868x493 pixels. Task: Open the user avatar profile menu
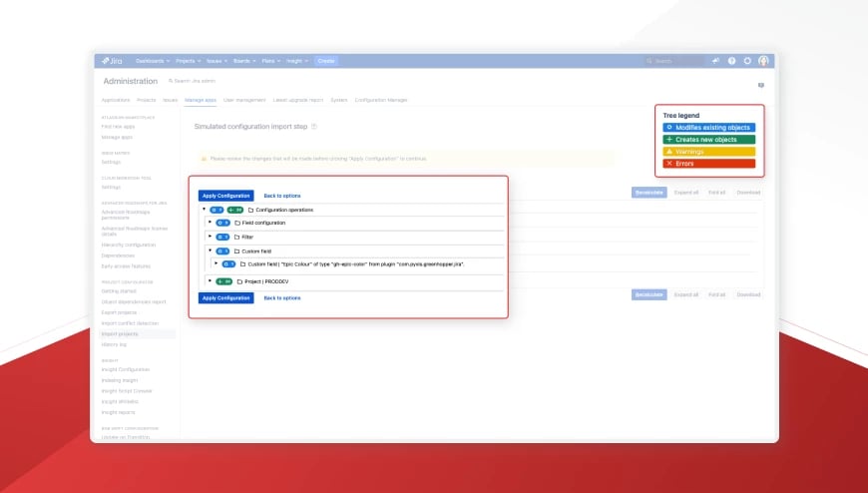pyautogui.click(x=763, y=61)
